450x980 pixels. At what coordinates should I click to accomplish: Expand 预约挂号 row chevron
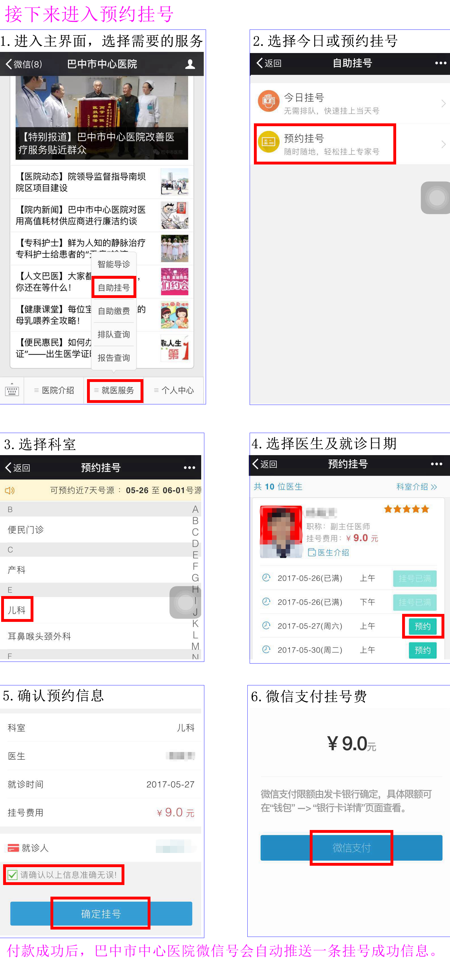(x=443, y=144)
